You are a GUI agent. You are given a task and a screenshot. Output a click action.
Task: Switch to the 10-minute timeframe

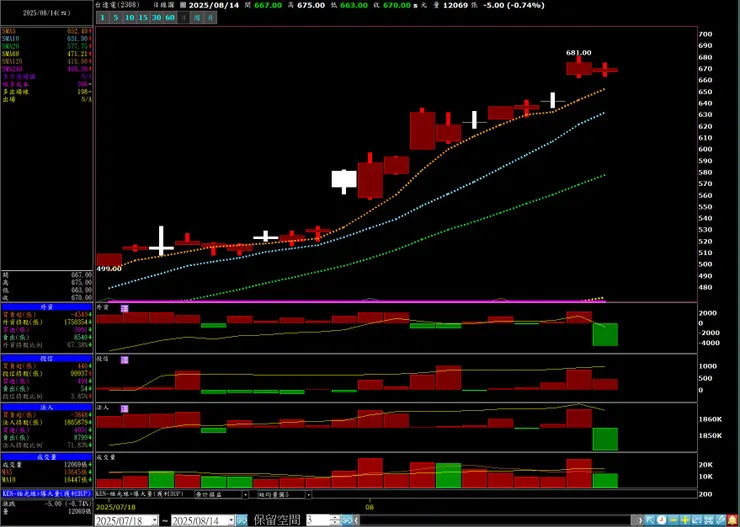point(129,18)
